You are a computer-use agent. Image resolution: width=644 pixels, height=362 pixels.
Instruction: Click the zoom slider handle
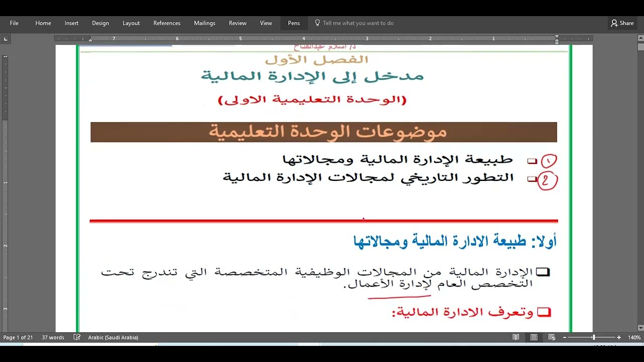pos(594,337)
